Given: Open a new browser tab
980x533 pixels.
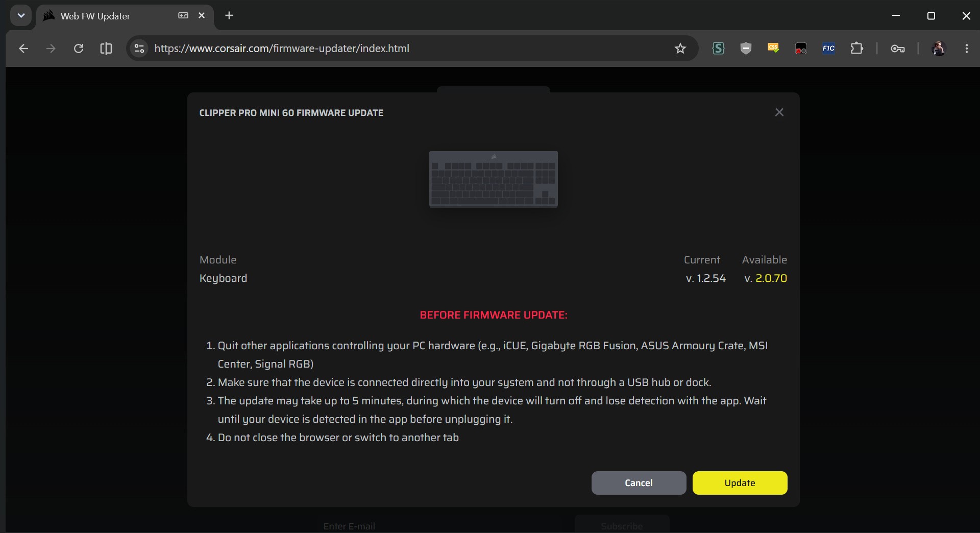Looking at the screenshot, I should point(229,16).
